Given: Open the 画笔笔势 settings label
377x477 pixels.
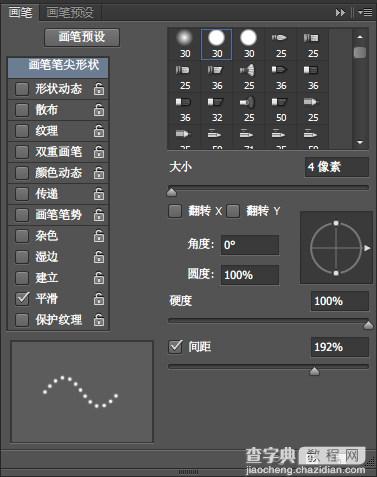Looking at the screenshot, I should click(x=59, y=215).
